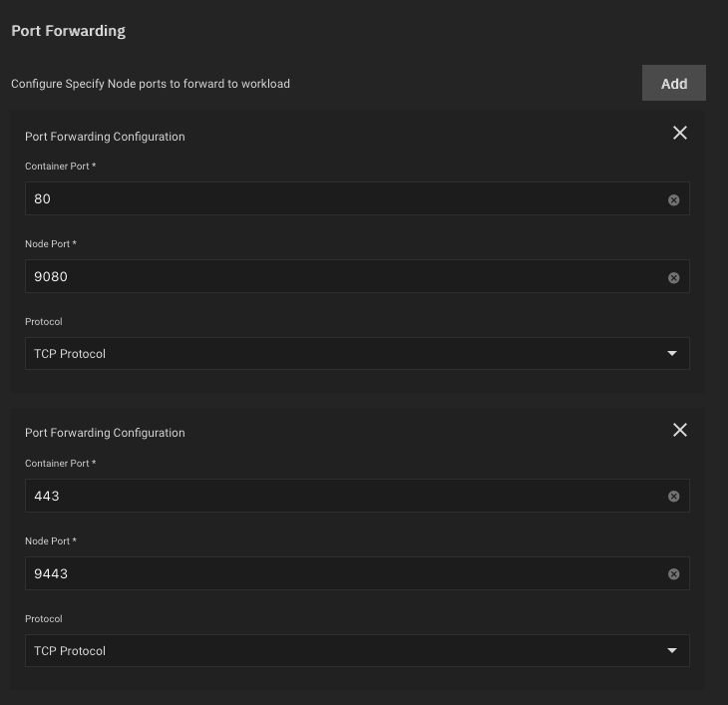Click the 'Node Port *' label above 9443

51,541
